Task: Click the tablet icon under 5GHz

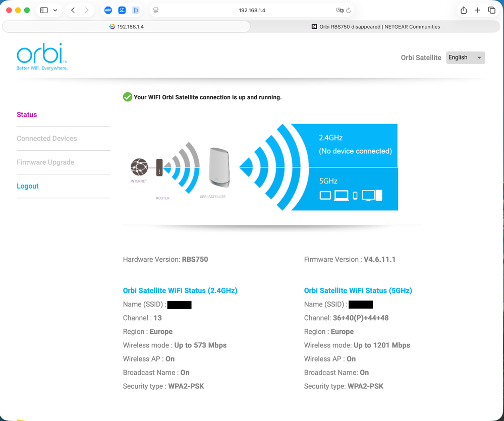Action: [x=325, y=195]
